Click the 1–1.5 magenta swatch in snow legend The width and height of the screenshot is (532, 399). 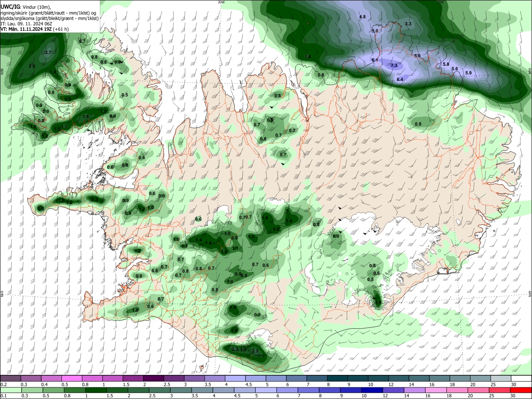pyautogui.click(x=113, y=379)
